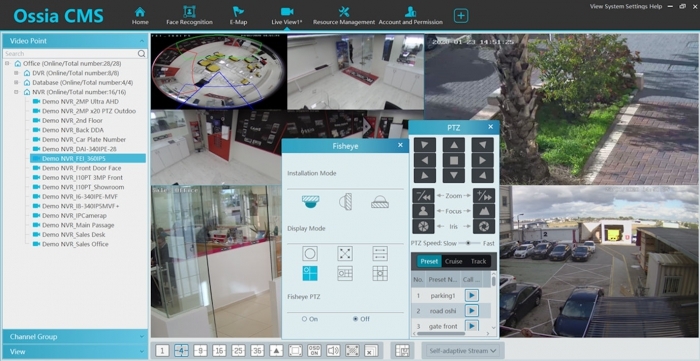This screenshot has height=361, width=700.
Task: Click the PTZ Speed slider
Action: tap(467, 243)
